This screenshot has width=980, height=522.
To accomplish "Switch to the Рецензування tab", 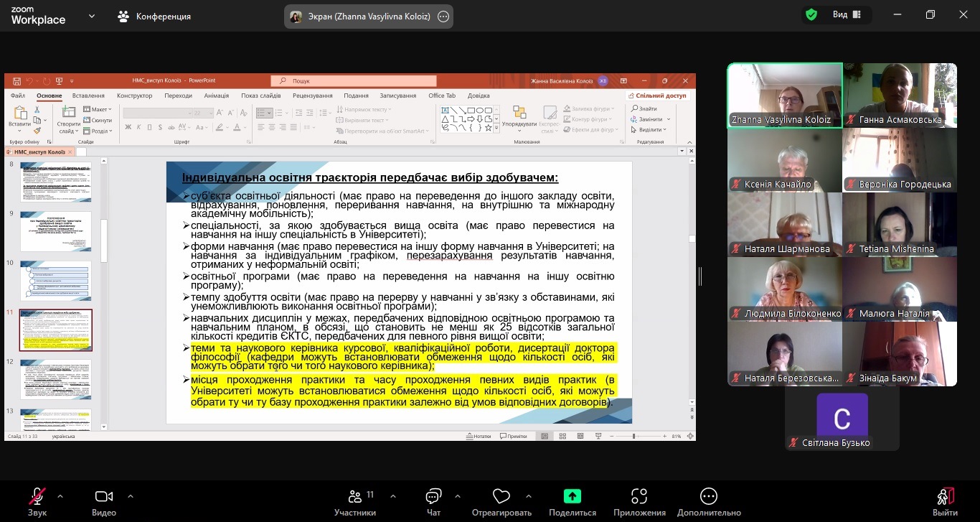I will 312,95.
